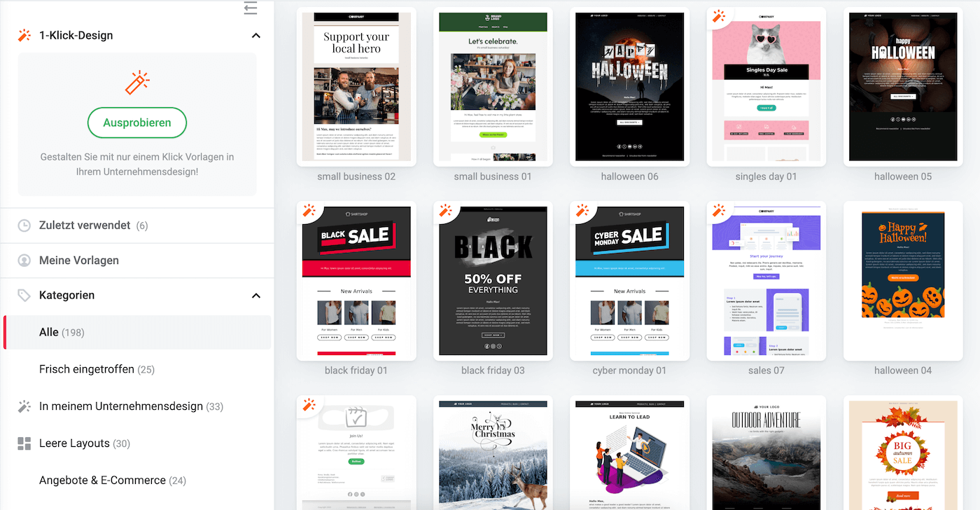Click the grid icon beside Leere Layouts
Screen dimensions: 980x510
[x=24, y=443]
